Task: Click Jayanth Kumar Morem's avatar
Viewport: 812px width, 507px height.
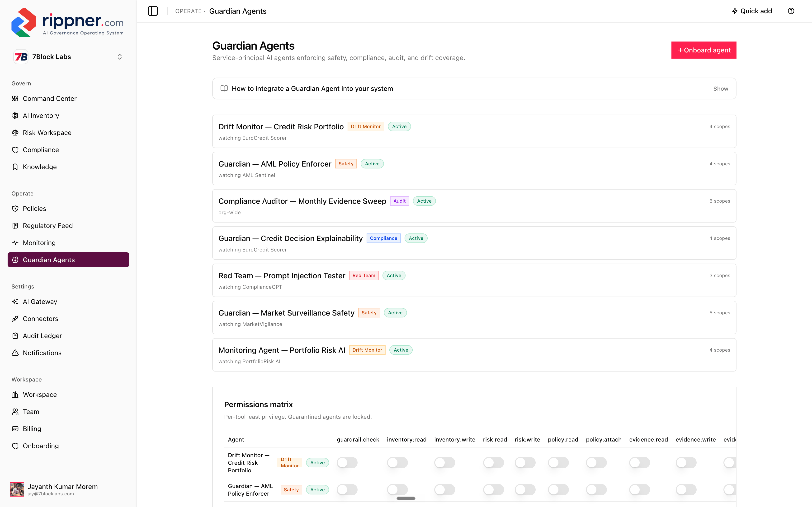Action: pyautogui.click(x=17, y=490)
